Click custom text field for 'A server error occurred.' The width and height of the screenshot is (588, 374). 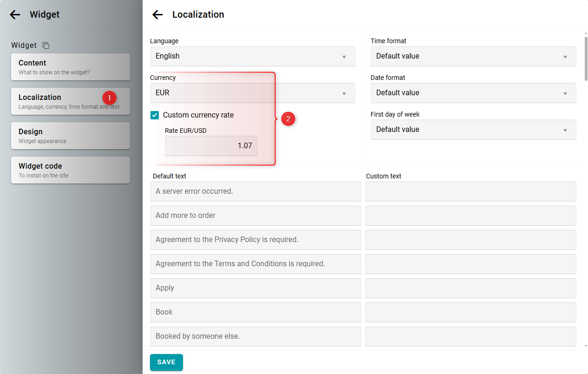(470, 191)
